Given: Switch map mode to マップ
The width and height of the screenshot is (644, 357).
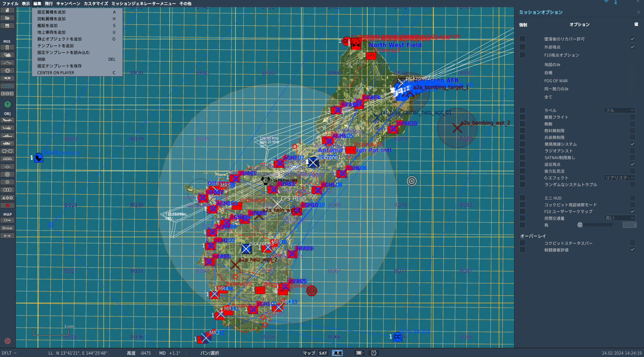Looking at the screenshot, I should (x=309, y=353).
